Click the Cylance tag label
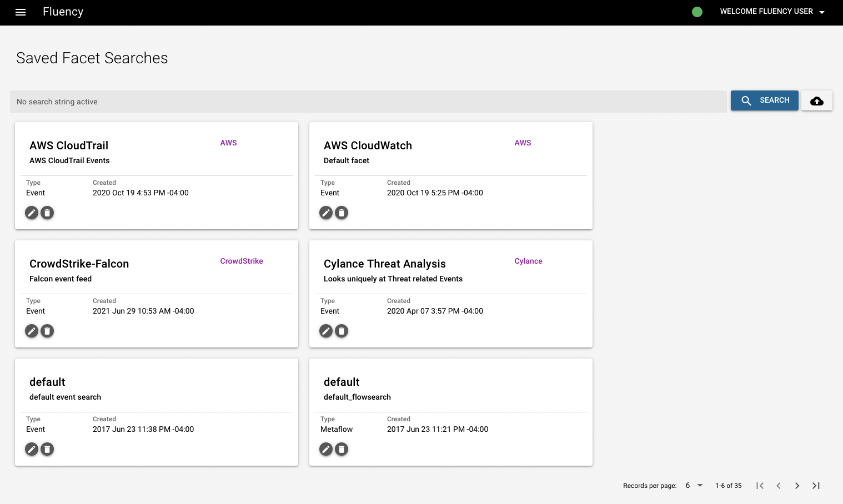 click(x=528, y=261)
